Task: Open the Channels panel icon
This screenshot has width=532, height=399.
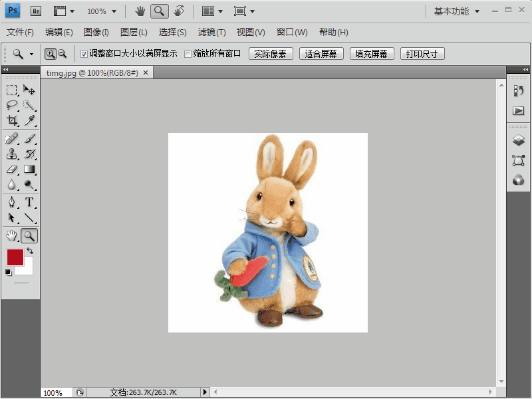Action: coord(519,180)
